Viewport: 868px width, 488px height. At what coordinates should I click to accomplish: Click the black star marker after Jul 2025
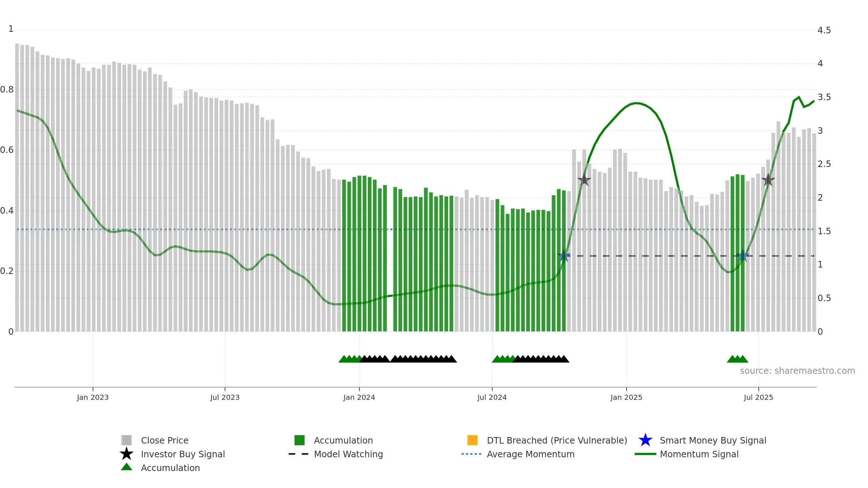click(768, 180)
